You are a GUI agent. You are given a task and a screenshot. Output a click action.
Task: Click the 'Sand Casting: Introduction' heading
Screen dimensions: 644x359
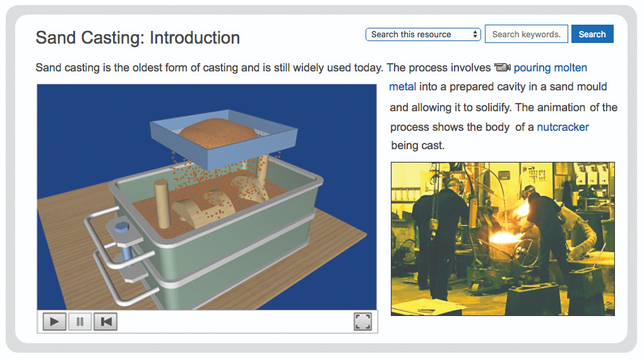point(138,37)
